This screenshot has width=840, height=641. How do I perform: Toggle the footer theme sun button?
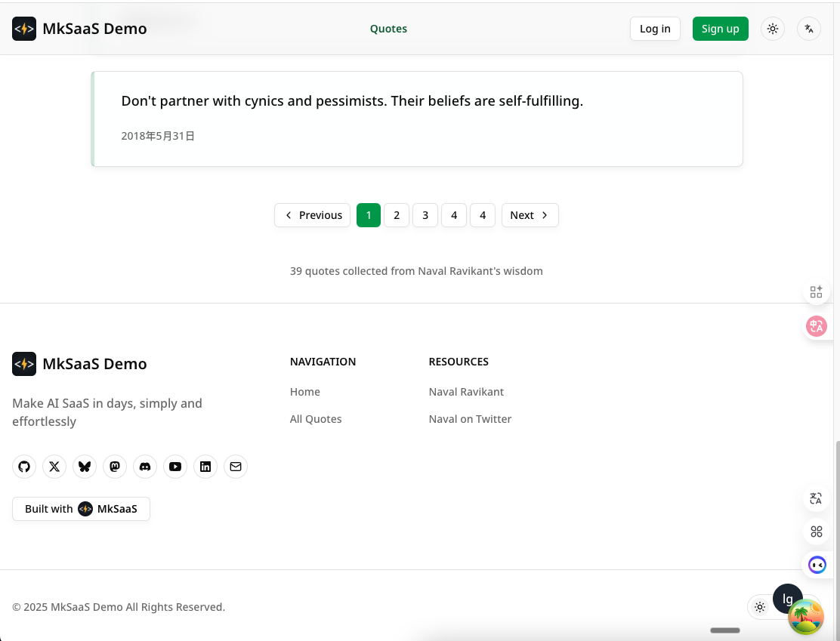[x=760, y=607]
